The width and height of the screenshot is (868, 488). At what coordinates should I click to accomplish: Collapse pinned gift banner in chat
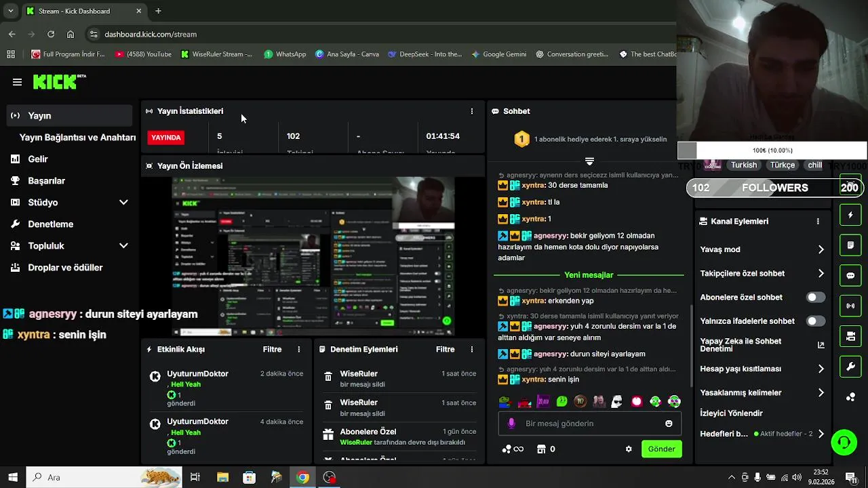[x=589, y=161]
